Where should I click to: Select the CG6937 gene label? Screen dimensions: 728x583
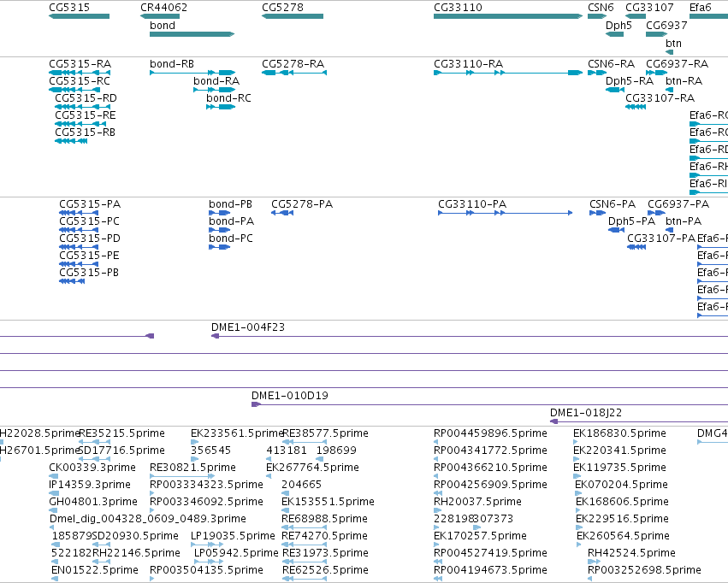tap(666, 26)
